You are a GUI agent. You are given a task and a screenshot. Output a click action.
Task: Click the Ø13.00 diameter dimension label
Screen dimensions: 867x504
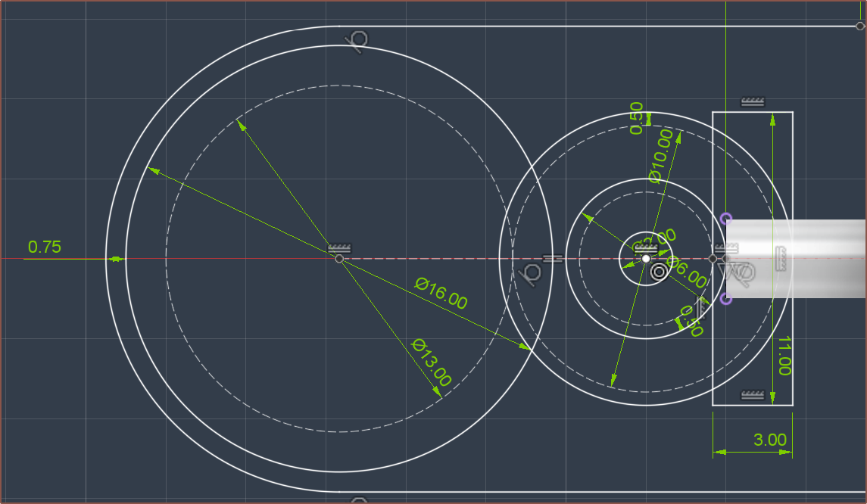click(432, 362)
